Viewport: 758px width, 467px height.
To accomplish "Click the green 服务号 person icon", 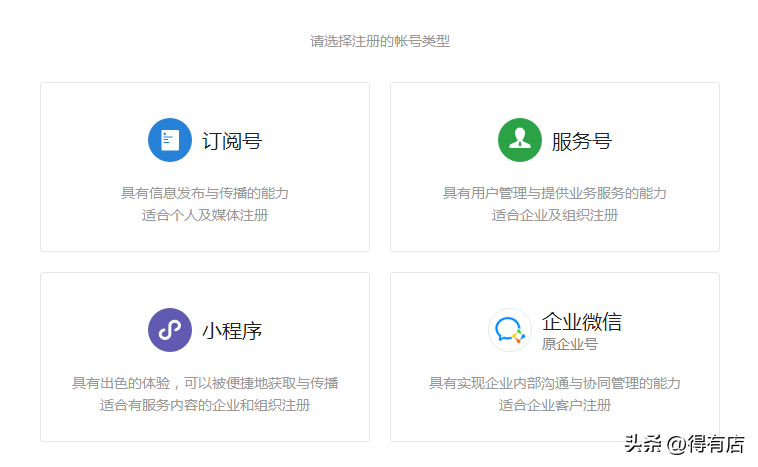I will tap(520, 140).
